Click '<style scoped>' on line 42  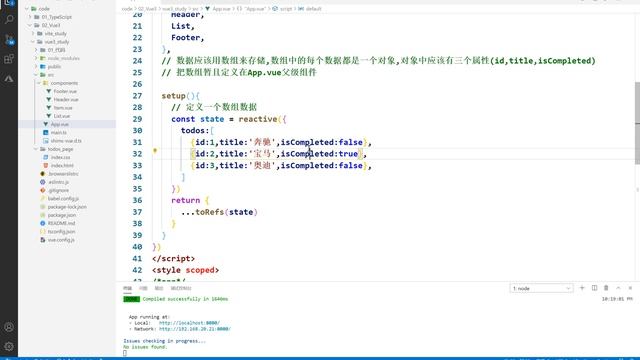185,270
